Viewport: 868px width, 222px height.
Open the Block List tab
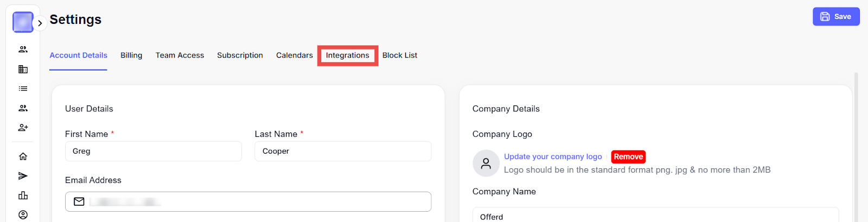(400, 55)
